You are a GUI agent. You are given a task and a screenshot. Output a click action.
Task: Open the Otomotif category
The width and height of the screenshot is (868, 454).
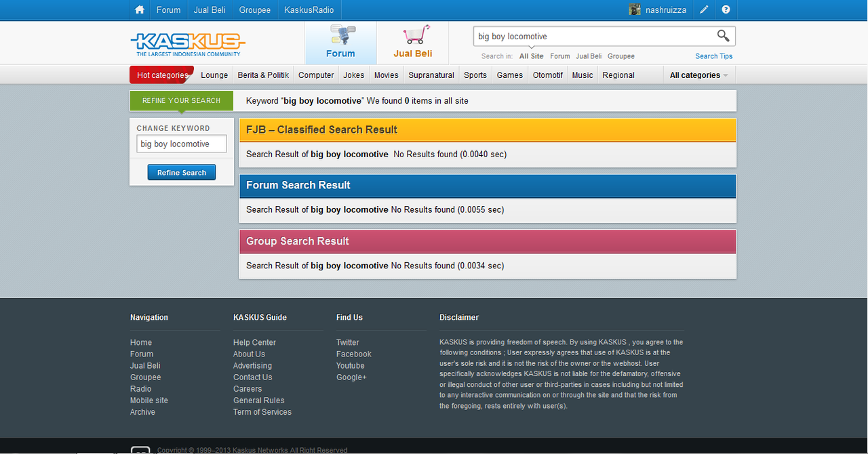pyautogui.click(x=548, y=75)
